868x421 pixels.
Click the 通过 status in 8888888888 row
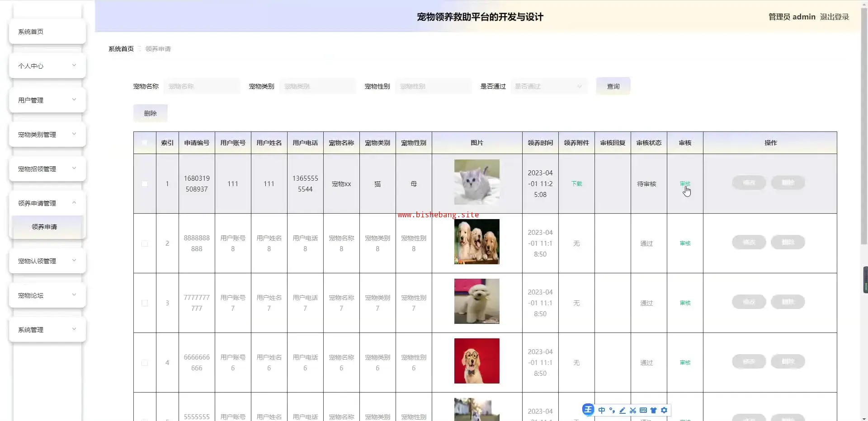click(x=646, y=243)
